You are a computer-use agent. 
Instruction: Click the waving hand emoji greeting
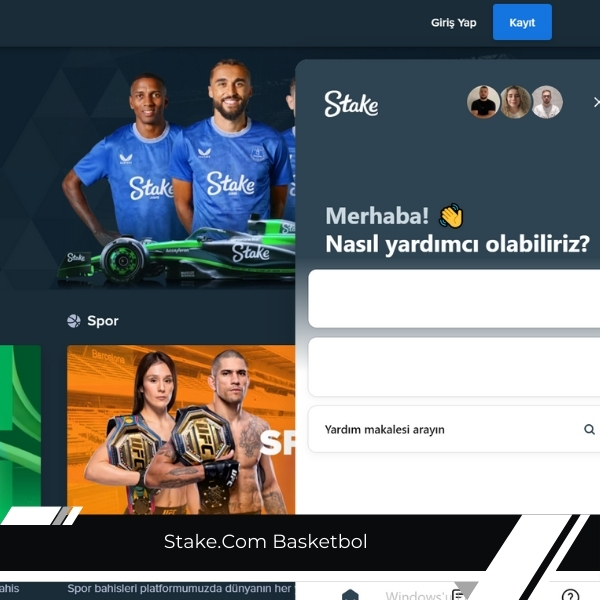click(x=452, y=216)
